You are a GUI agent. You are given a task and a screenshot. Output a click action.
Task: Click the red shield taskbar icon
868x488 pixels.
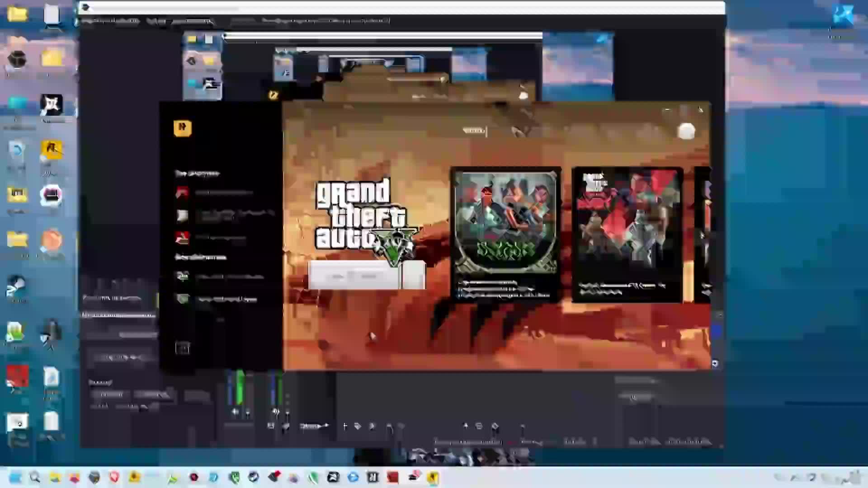click(114, 477)
